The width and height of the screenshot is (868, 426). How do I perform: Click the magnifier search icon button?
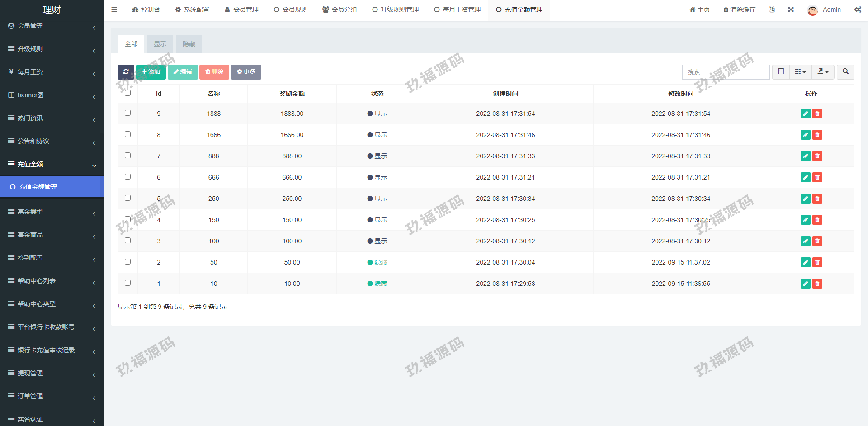[845, 72]
